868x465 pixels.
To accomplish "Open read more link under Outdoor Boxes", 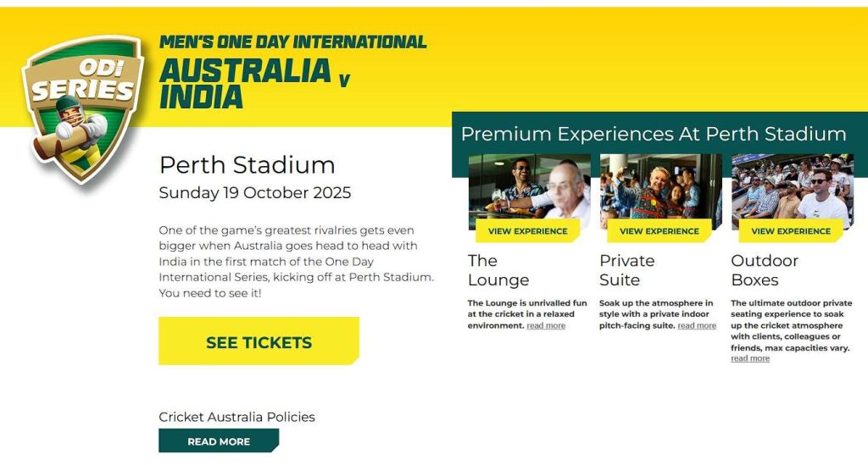I will point(750,359).
